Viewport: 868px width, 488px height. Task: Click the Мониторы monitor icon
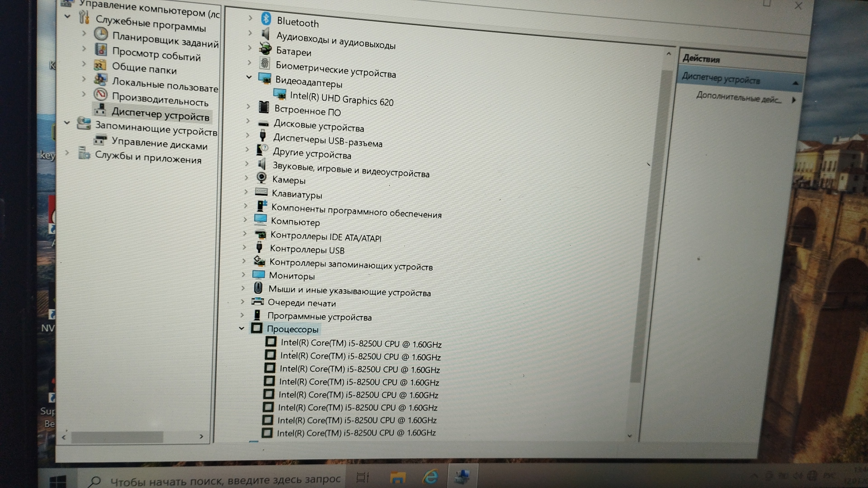(x=259, y=274)
